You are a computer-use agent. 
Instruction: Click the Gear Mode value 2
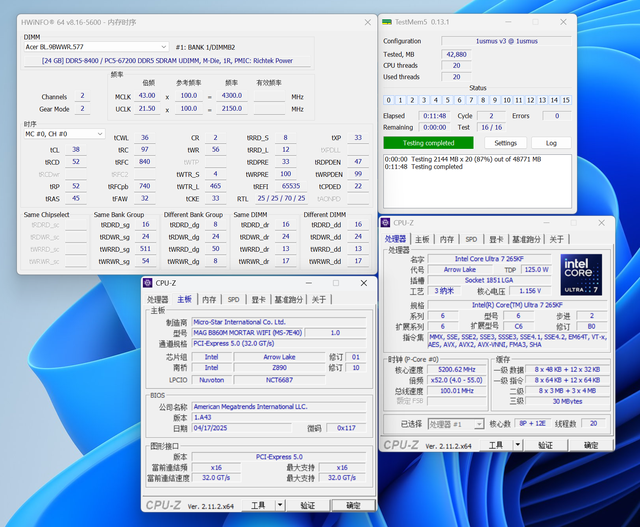(x=82, y=109)
